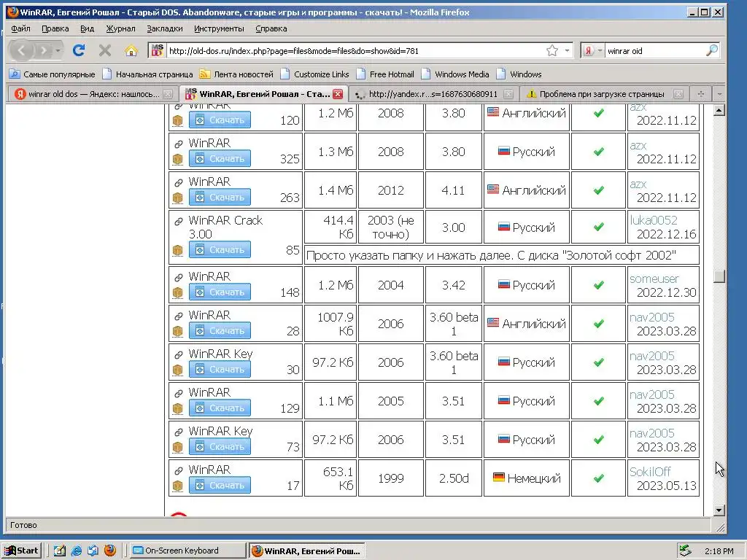The height and width of the screenshot is (560, 747).
Task: Open the Закладки menu
Action: (x=164, y=28)
